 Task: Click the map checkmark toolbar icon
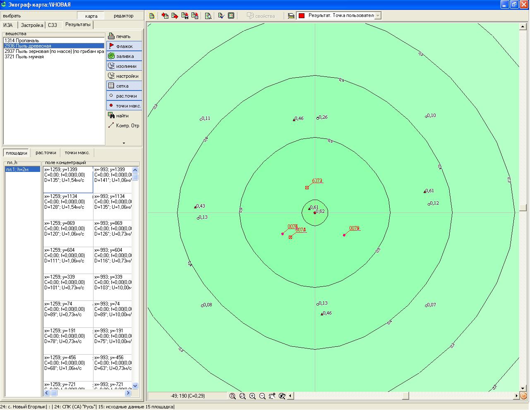point(221,16)
